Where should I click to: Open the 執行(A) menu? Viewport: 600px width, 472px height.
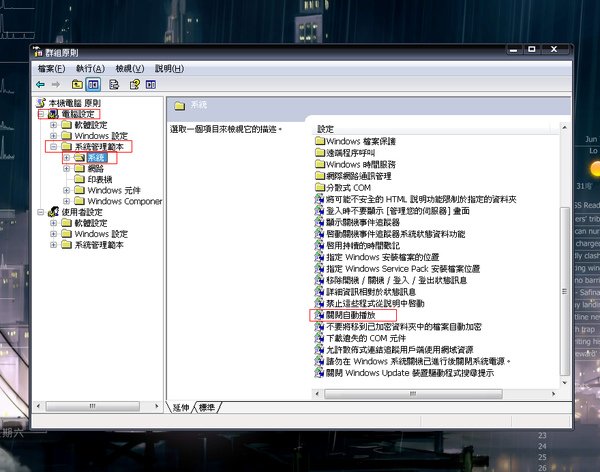tap(90, 69)
